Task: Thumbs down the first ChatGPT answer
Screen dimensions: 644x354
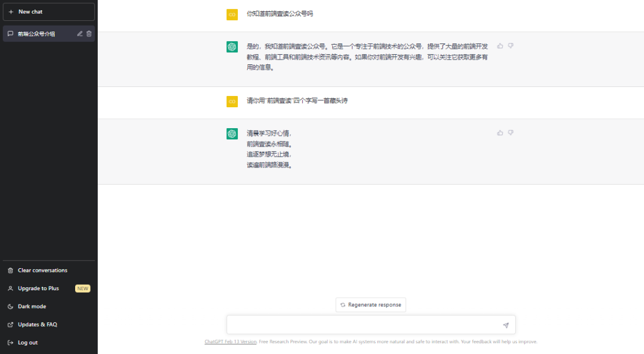Action: coord(510,46)
